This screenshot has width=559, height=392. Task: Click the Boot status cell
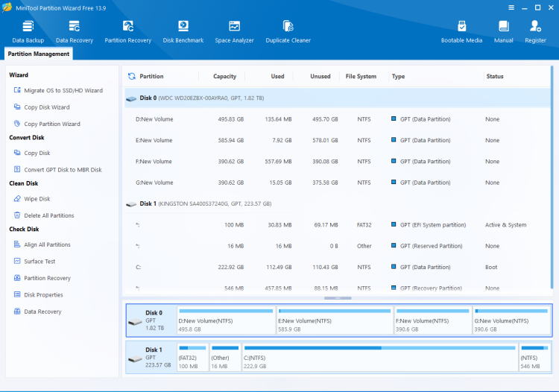491,267
